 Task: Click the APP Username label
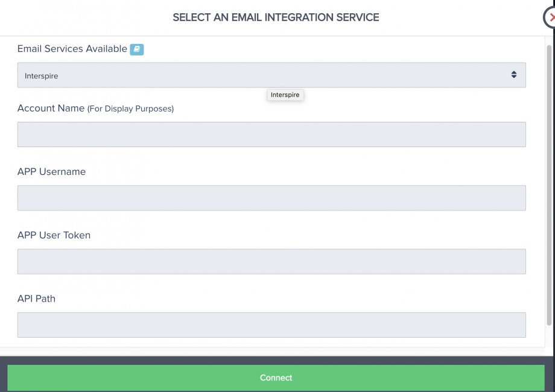coord(51,172)
